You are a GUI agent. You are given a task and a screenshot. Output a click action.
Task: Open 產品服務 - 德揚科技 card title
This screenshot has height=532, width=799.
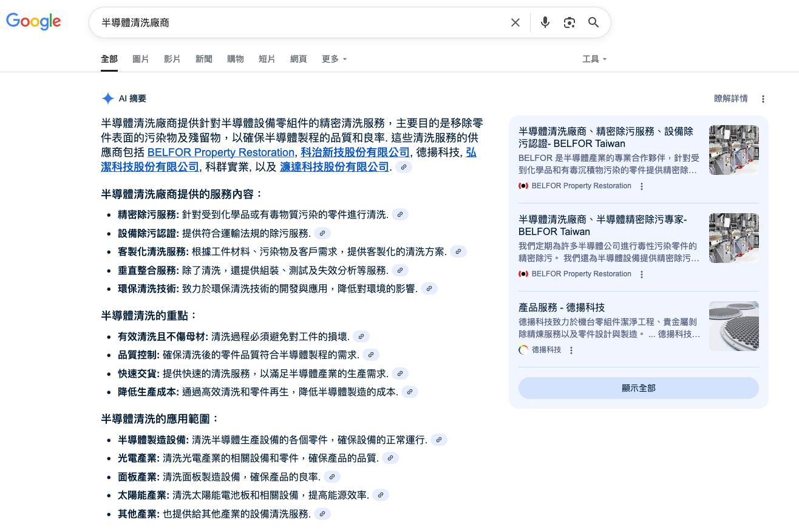click(x=562, y=307)
